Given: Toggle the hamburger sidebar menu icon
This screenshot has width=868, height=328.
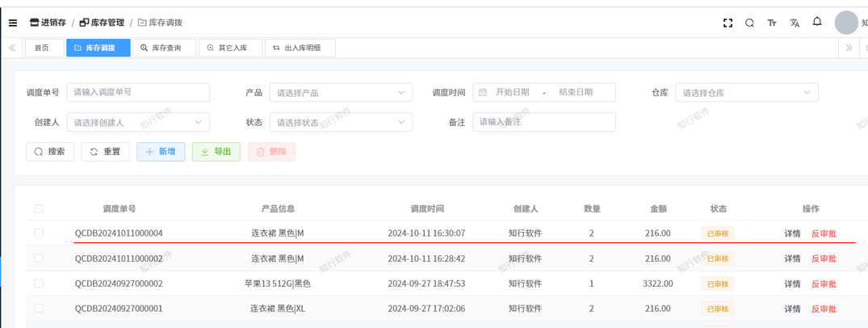Looking at the screenshot, I should [13, 23].
